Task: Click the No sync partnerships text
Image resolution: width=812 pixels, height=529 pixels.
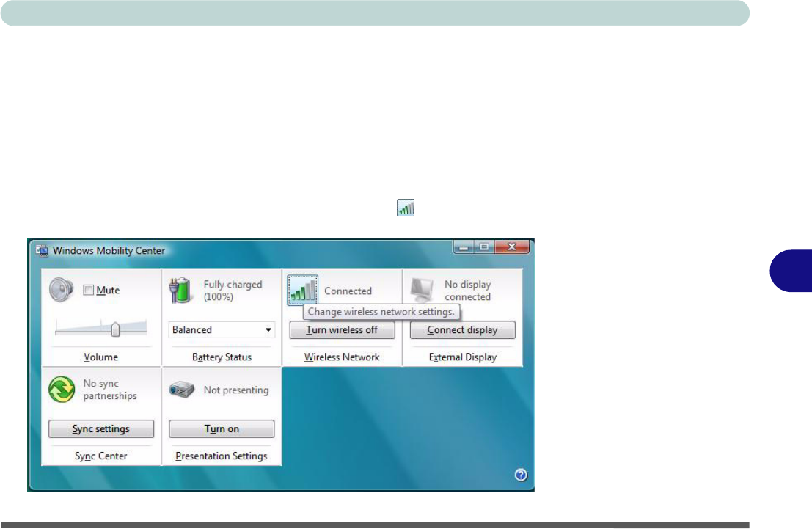Action: click(x=110, y=390)
